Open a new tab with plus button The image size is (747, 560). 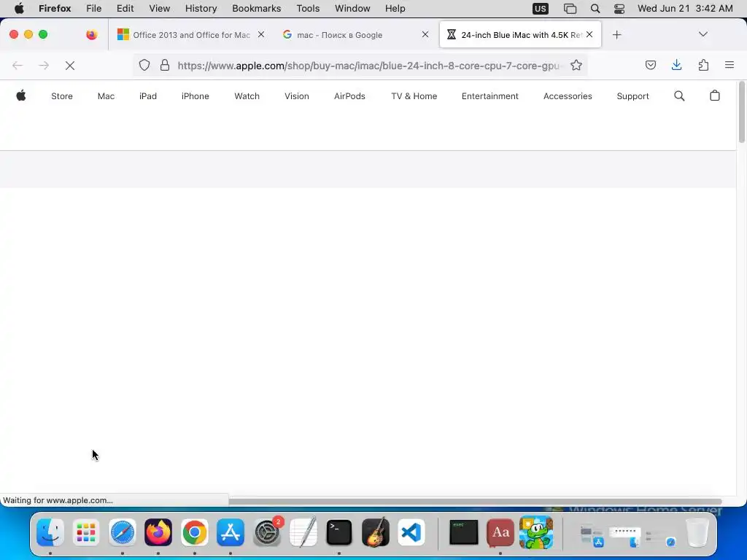click(617, 35)
